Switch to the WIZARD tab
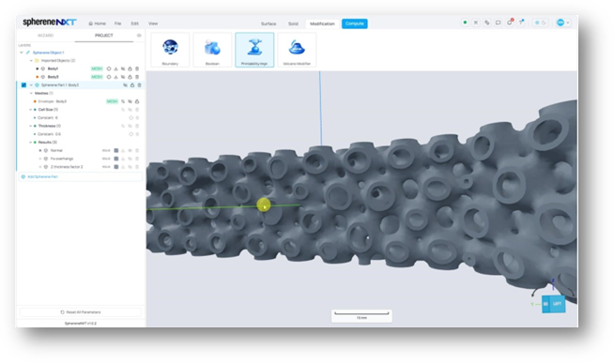The width and height of the screenshot is (614, 364). pos(45,36)
